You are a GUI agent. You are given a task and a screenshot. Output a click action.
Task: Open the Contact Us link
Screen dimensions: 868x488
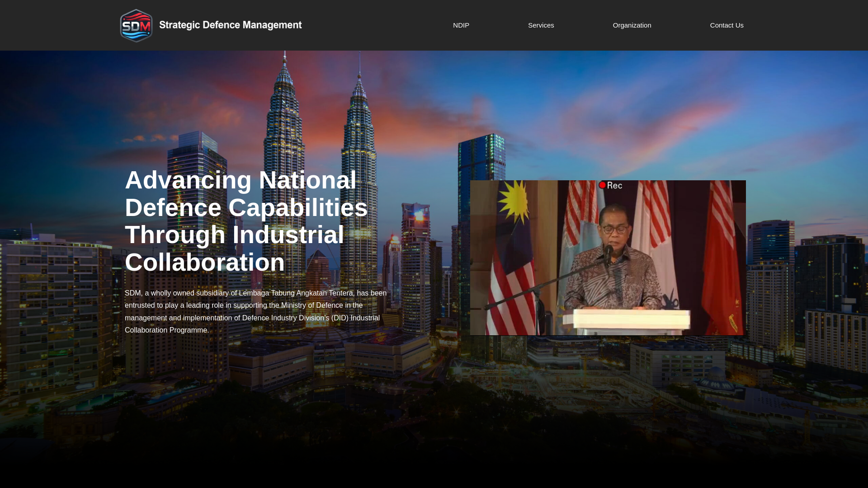tap(726, 25)
